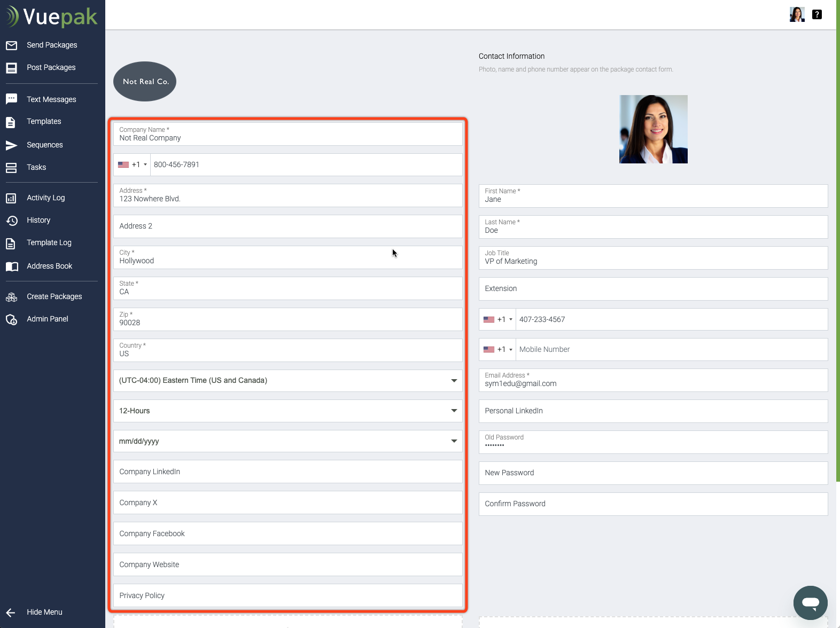Open Admin Panel menu item
Viewport: 840px width, 628px height.
click(48, 319)
